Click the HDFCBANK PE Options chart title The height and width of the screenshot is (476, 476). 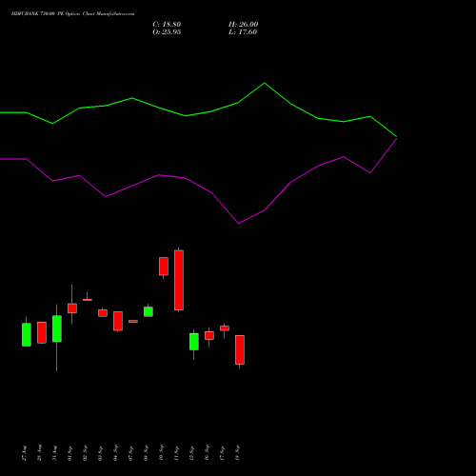72,14
